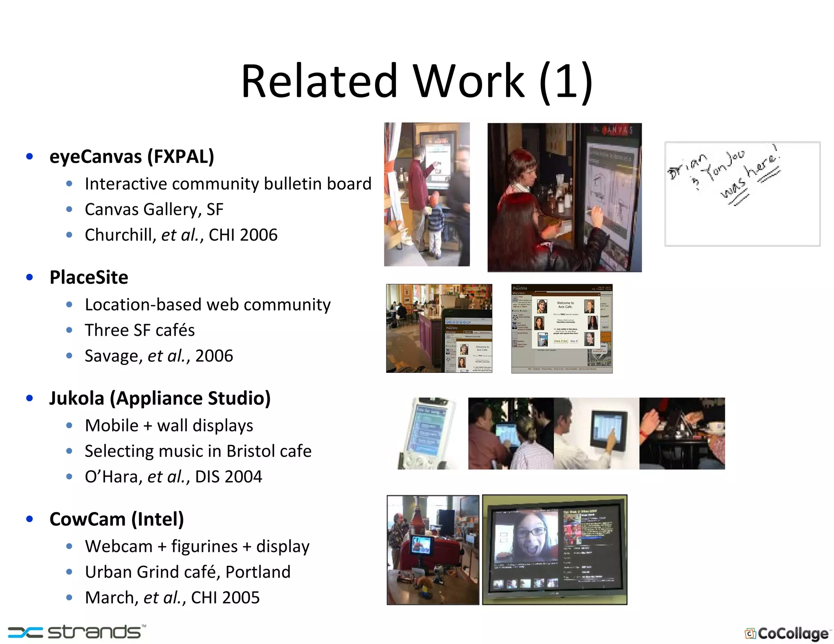
Task: Select the "PlaceSite" heading
Action: click(x=89, y=278)
